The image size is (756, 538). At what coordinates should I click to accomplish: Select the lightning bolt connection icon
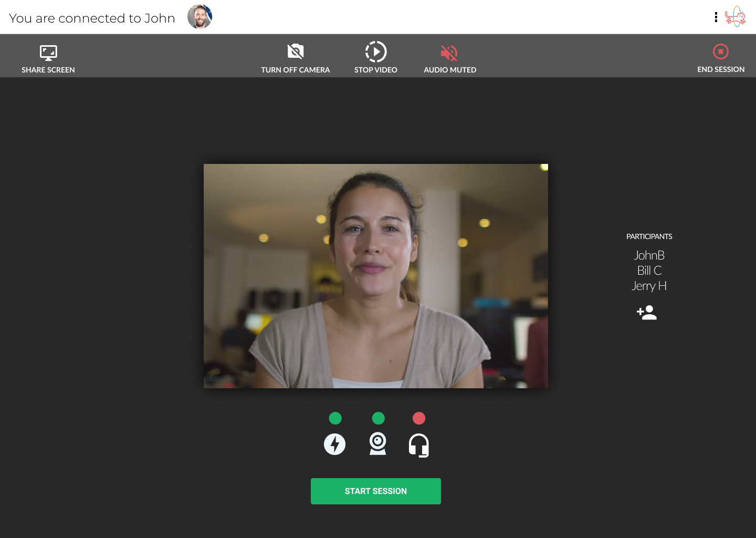335,444
